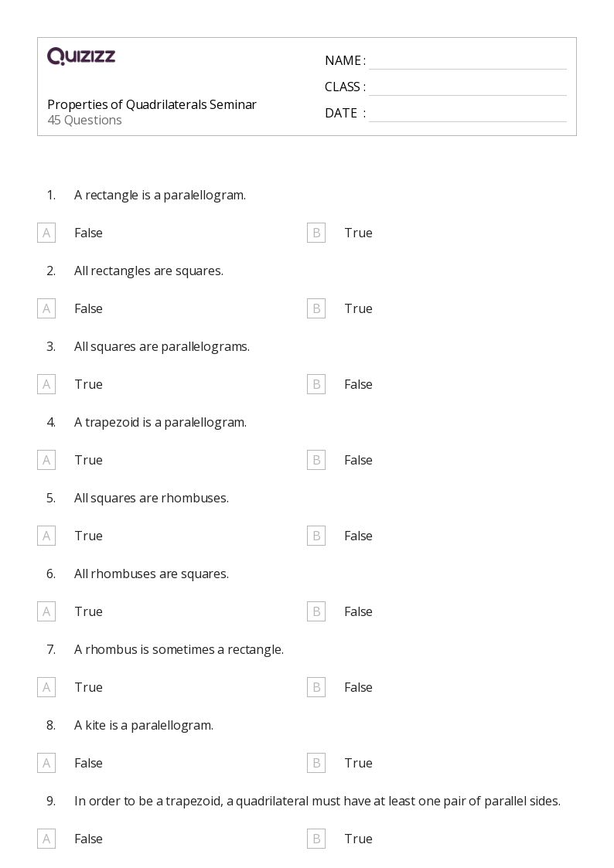Click question 9 trapezoid statement text
Screen dimensions: 614x868
(317, 801)
